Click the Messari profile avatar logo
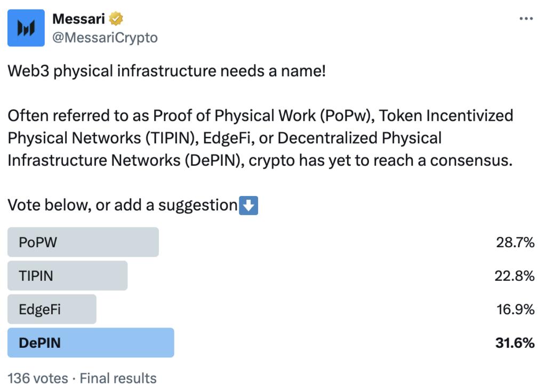Screen dimensions: 546x392 (x=26, y=28)
